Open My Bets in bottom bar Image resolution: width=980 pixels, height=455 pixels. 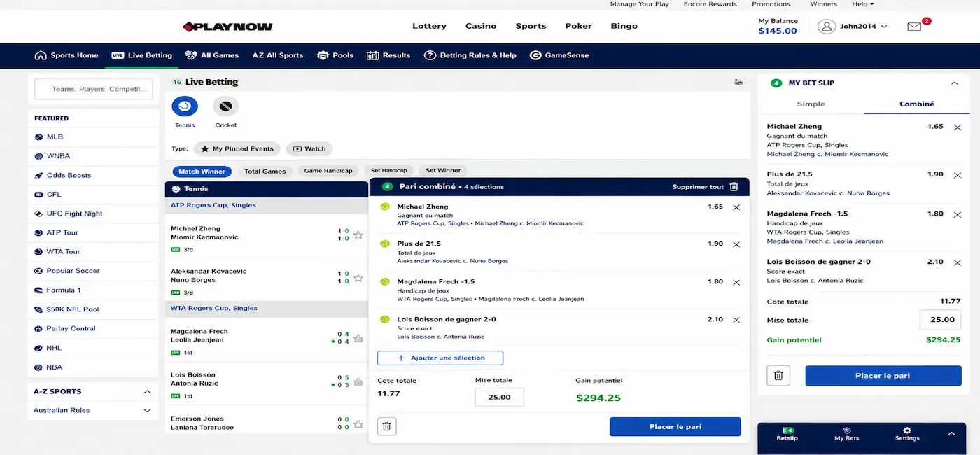(x=847, y=434)
